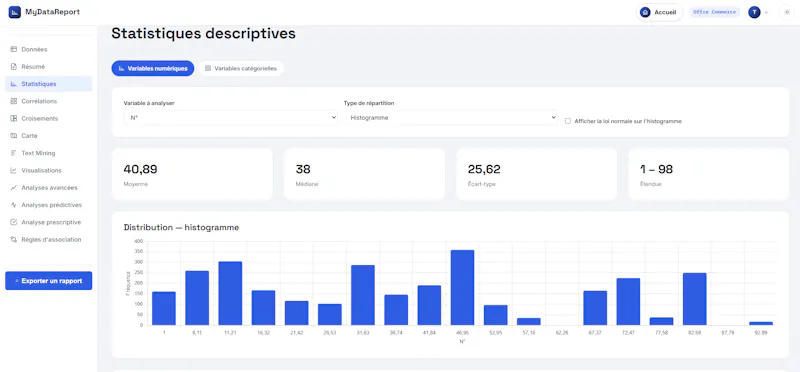
Task: Click the histogram bar labeled 82,68
Action: 695,299
